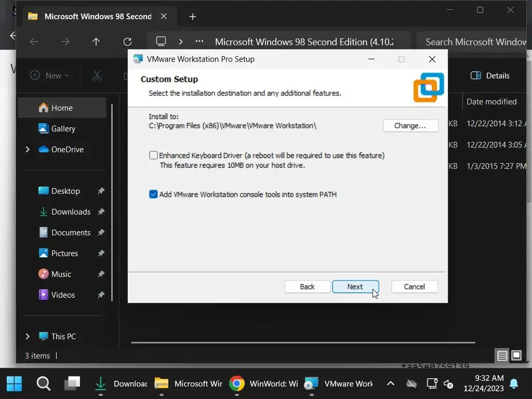Click Explorer forward navigation arrow
532x399 pixels.
(65, 42)
